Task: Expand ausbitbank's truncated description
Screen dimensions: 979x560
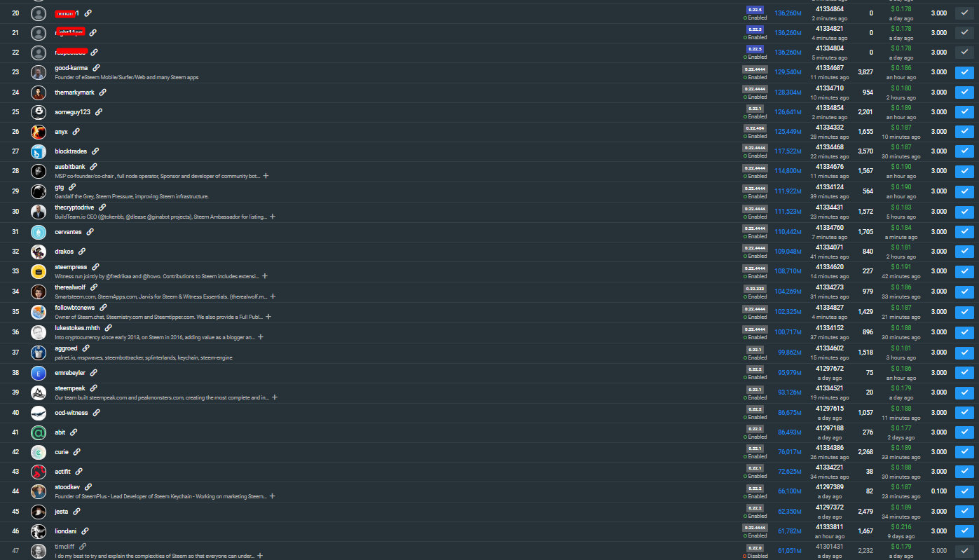Action: (266, 176)
